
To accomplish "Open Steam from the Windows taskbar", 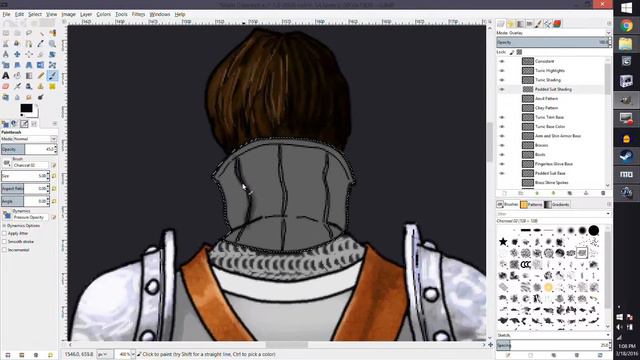I will (x=627, y=156).
